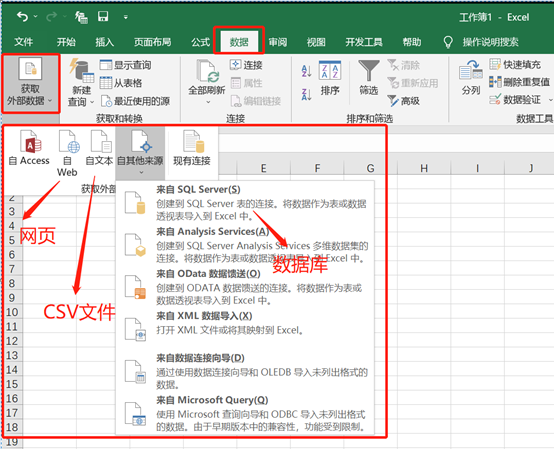Select column F header
The height and width of the screenshot is (449, 554).
pyautogui.click(x=317, y=168)
